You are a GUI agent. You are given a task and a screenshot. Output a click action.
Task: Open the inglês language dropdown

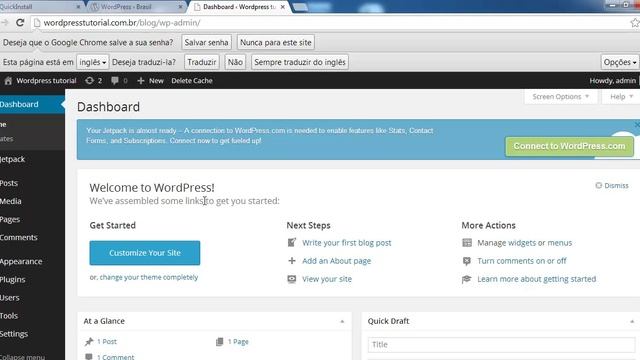[x=93, y=62]
